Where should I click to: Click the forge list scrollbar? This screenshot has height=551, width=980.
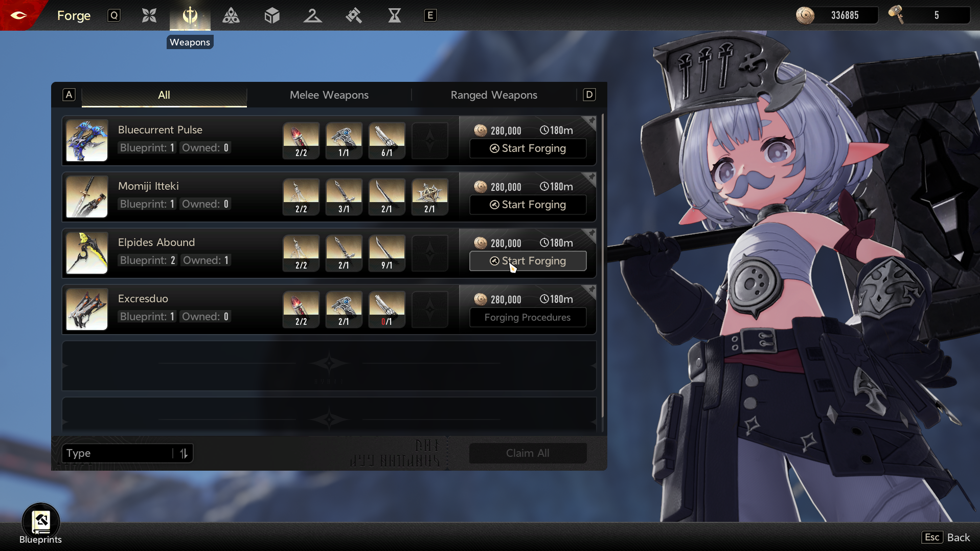[x=603, y=266]
